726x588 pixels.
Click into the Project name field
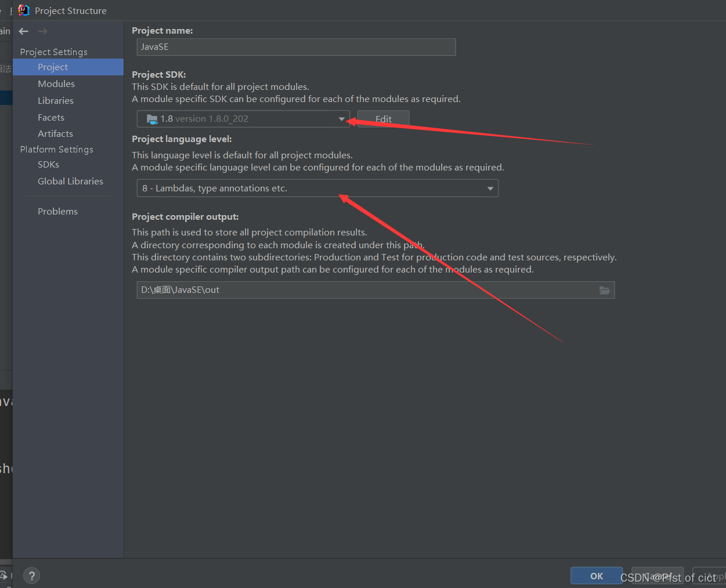(296, 47)
